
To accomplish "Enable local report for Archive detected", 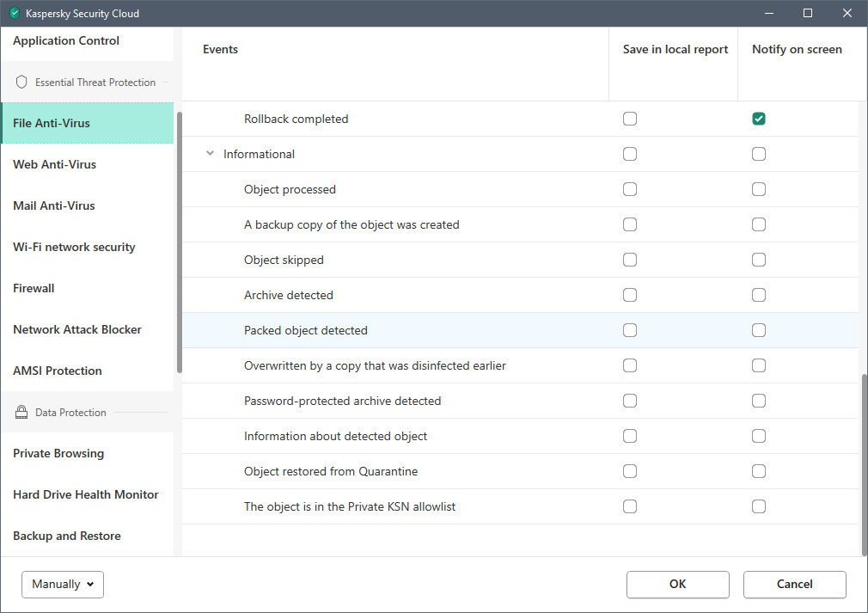I will tap(630, 295).
